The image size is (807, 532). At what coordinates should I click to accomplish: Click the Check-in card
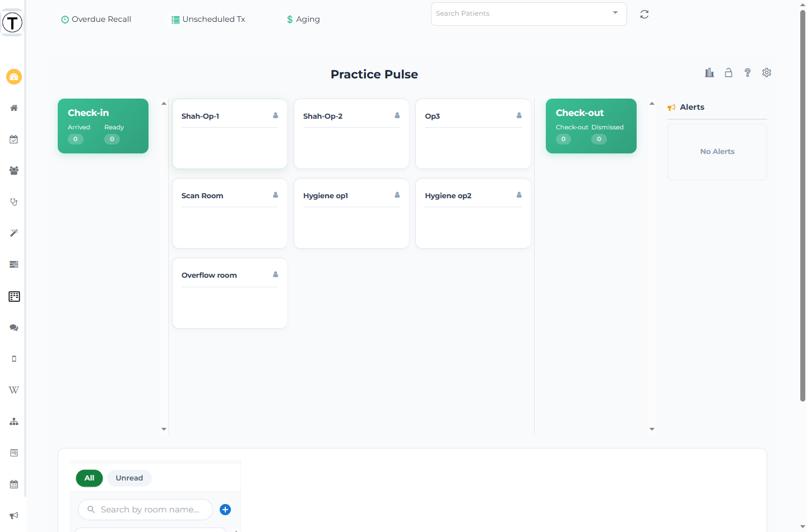(x=103, y=126)
